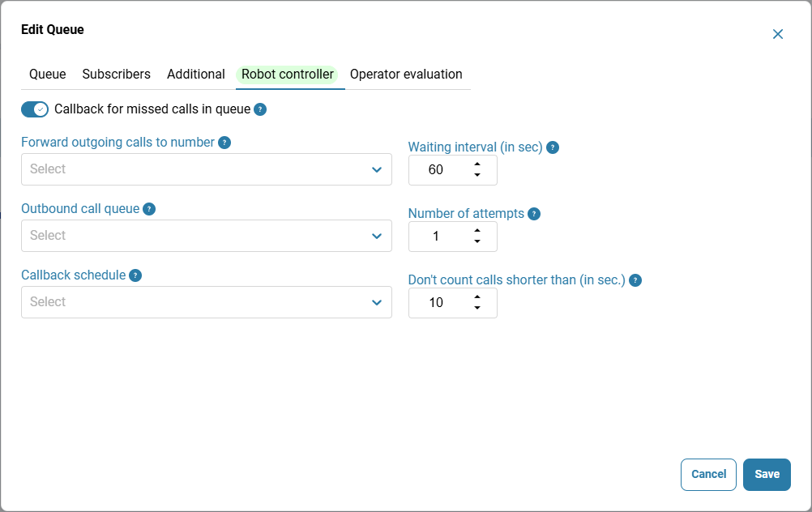Click the Save button
This screenshot has height=512, width=812.
767,474
